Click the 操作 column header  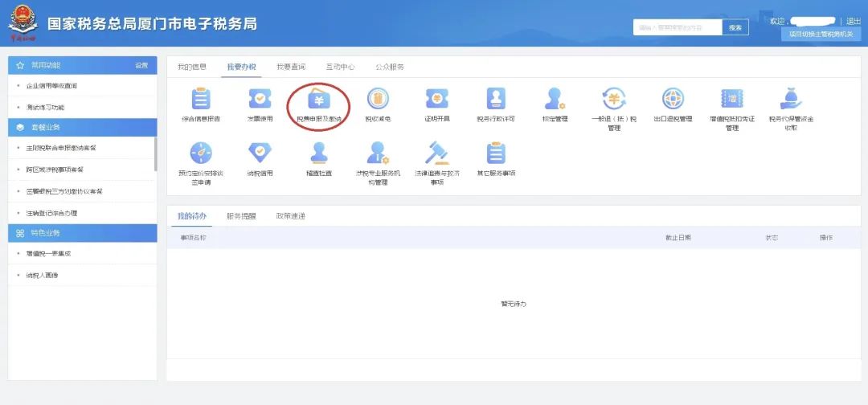click(x=826, y=238)
